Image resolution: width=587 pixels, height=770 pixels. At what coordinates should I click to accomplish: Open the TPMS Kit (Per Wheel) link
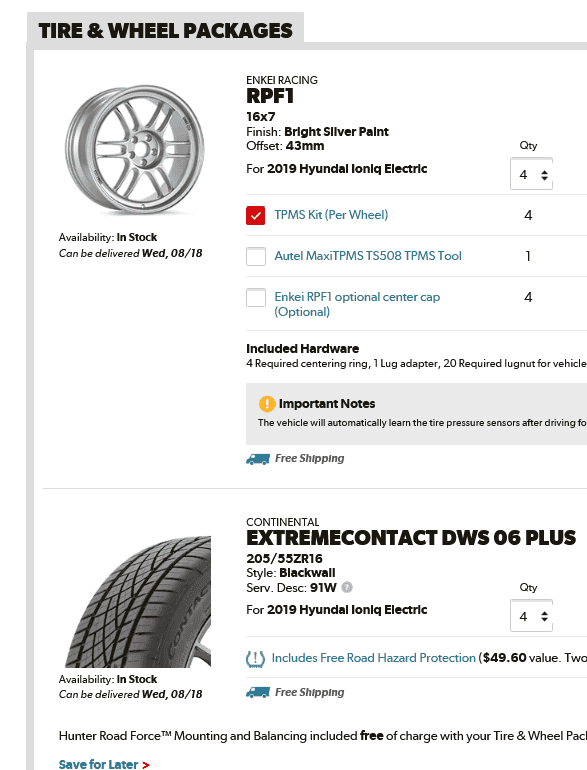tap(331, 215)
